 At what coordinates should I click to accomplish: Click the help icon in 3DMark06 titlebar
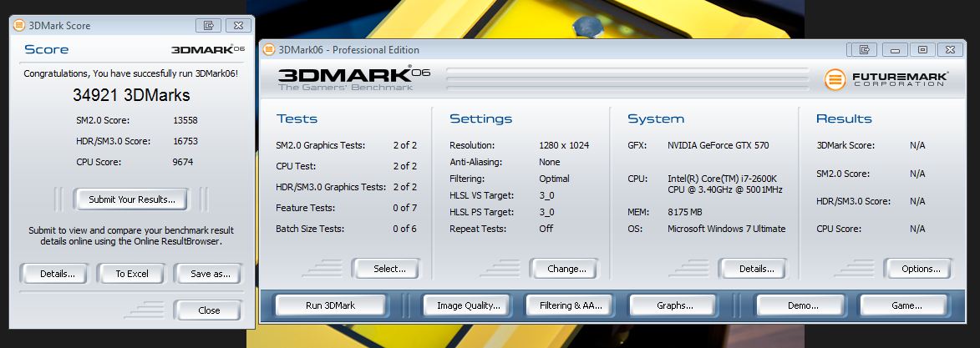(x=865, y=49)
